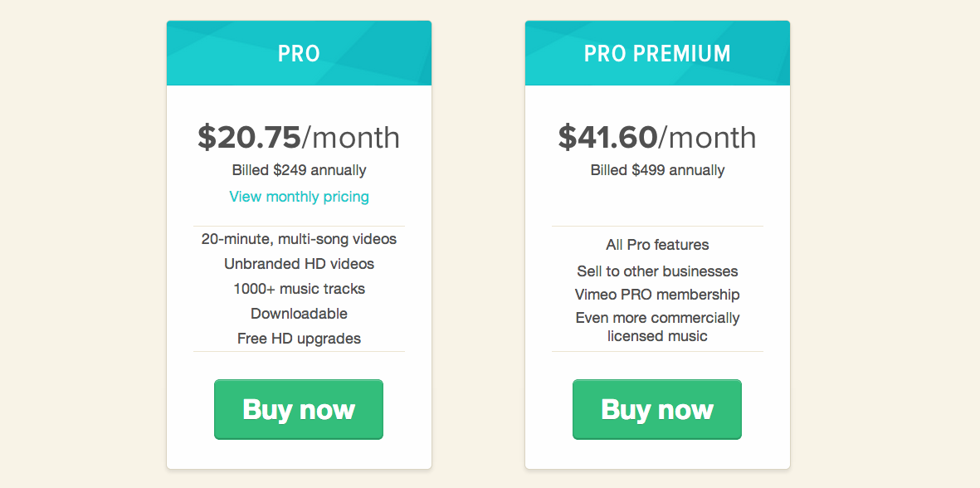Click the $41.60/month price
980x488 pixels.
click(x=657, y=137)
